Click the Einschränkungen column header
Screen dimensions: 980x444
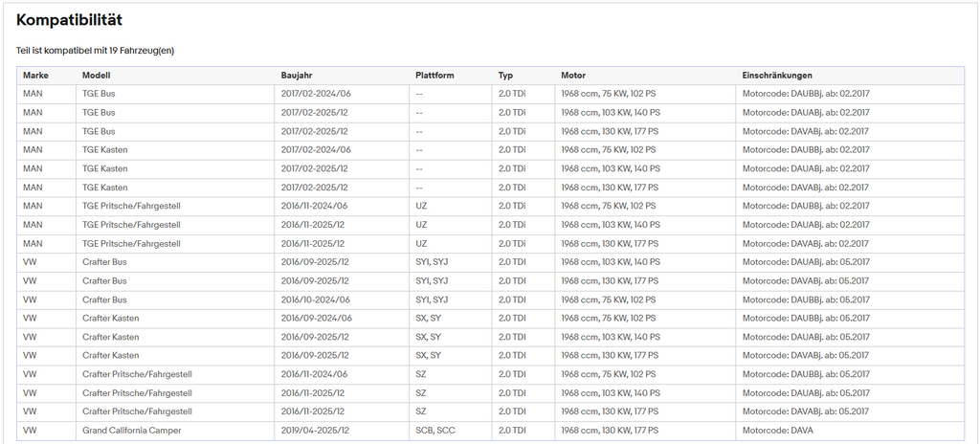point(777,76)
